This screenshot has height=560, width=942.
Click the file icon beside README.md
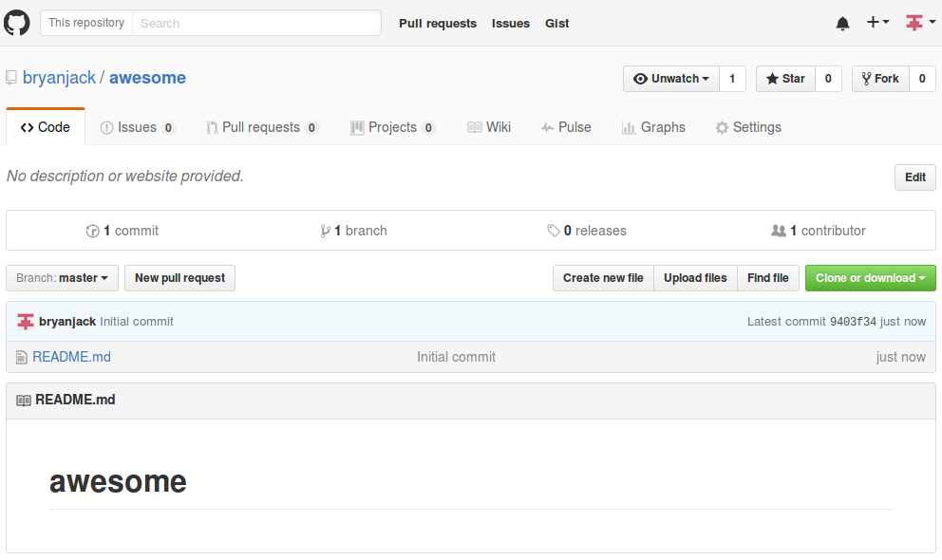(x=21, y=358)
